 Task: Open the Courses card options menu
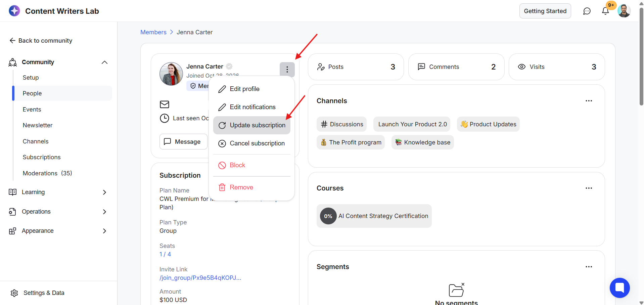pos(589,188)
